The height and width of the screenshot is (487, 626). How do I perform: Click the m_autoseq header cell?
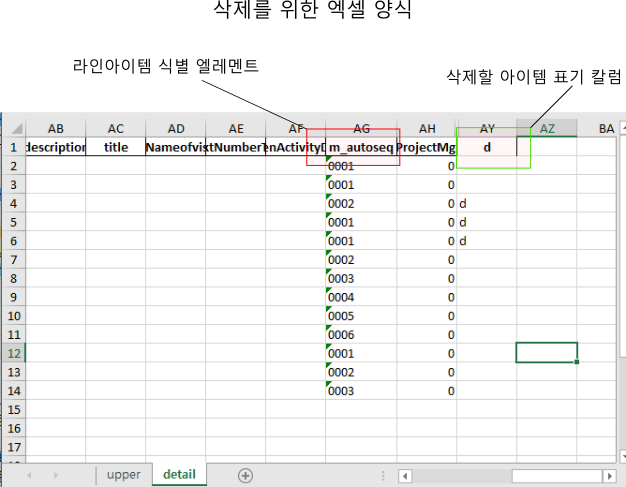361,147
